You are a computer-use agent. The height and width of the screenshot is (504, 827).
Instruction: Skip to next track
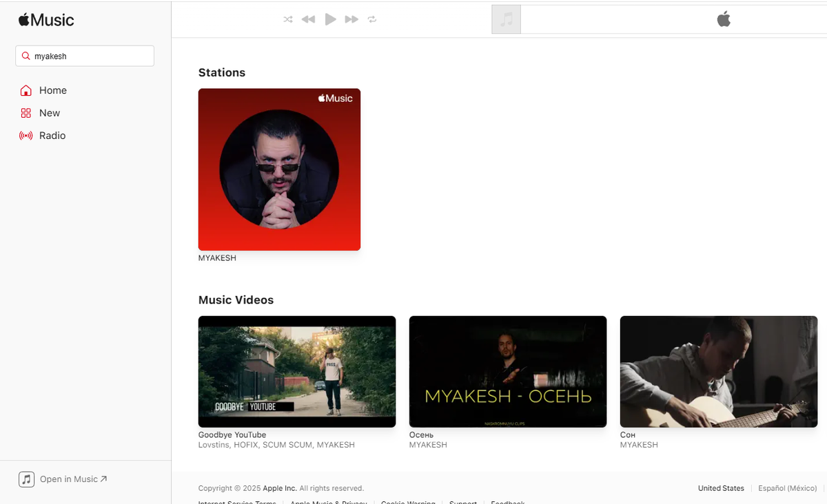coord(351,19)
